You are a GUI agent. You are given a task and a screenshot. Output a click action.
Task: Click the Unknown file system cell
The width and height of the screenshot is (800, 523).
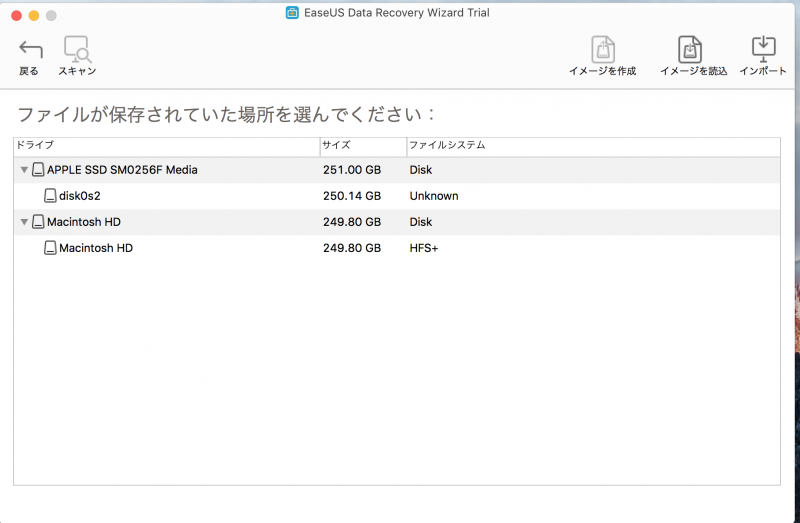point(434,196)
